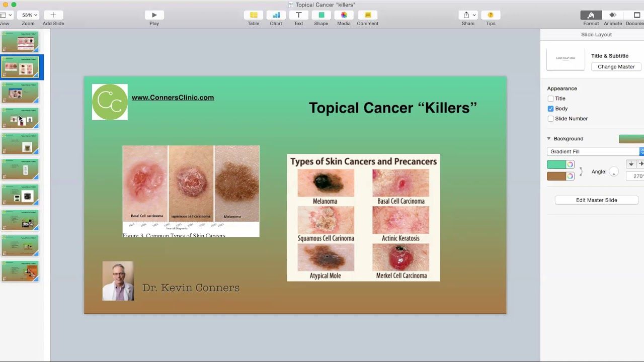Screen dimensions: 644x362
Task: Click the Play slideshow icon
Action: (x=154, y=15)
